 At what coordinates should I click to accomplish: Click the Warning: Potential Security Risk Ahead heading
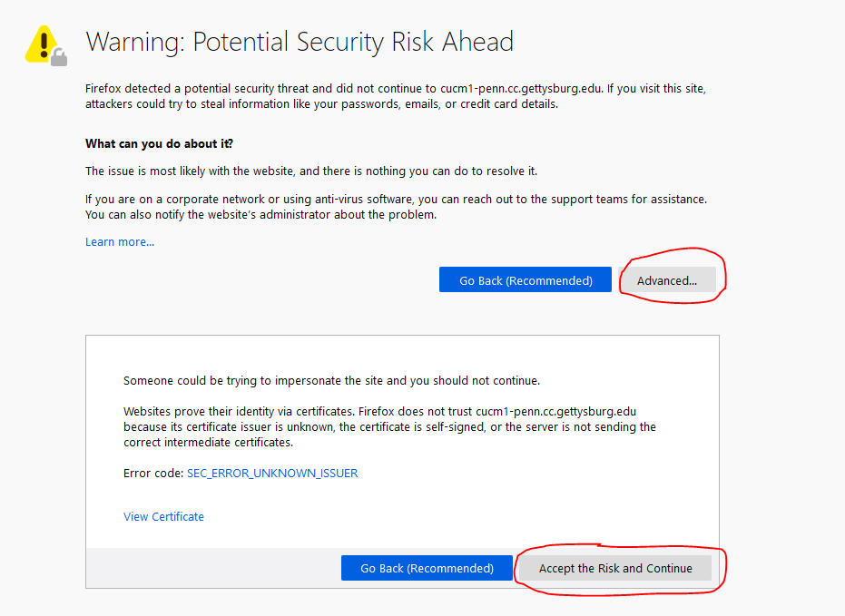(x=300, y=42)
